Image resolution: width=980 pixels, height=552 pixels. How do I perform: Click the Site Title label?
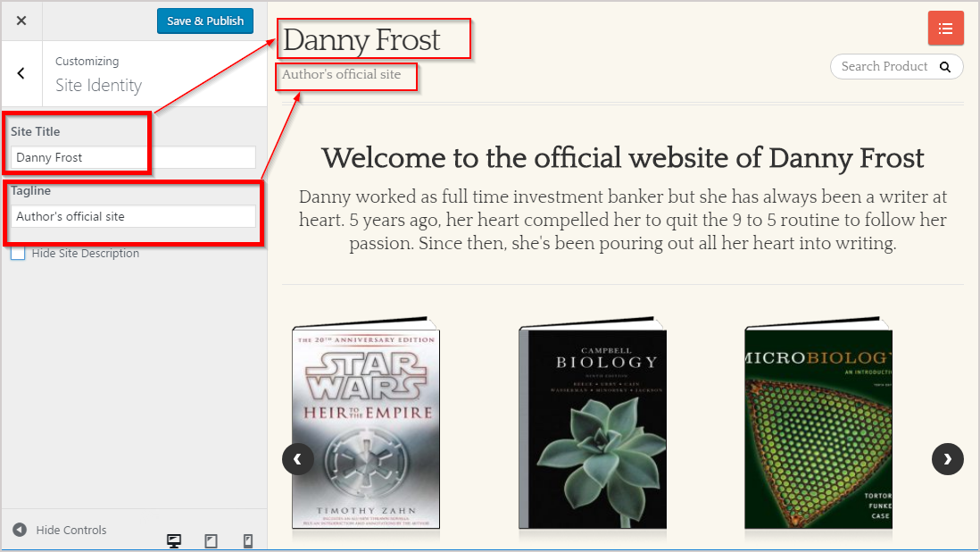coord(36,131)
